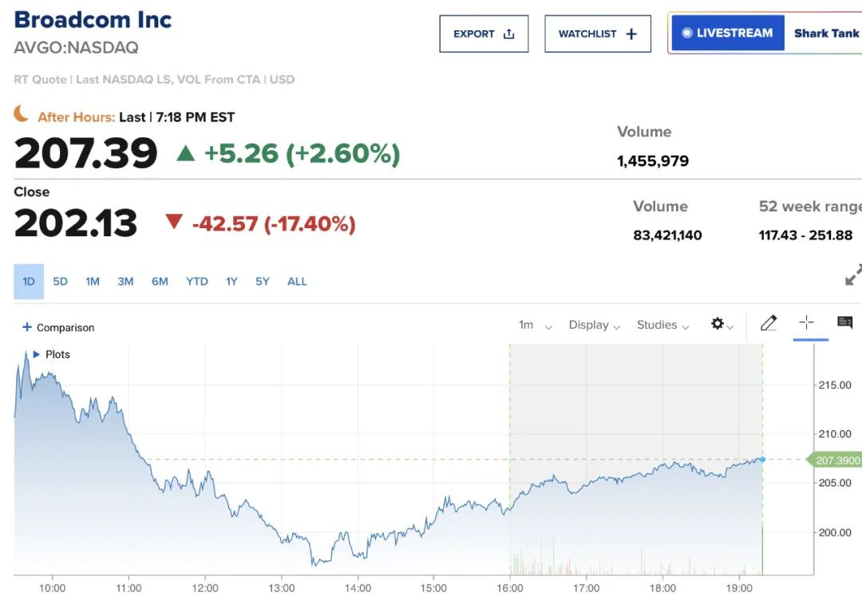The height and width of the screenshot is (616, 862).
Task: Click the watchlist plus icon
Action: click(x=631, y=34)
